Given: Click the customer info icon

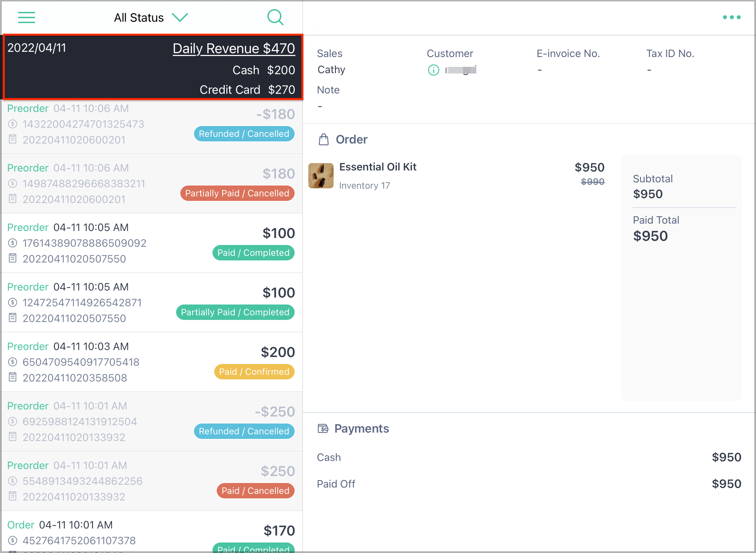Looking at the screenshot, I should click(x=433, y=70).
